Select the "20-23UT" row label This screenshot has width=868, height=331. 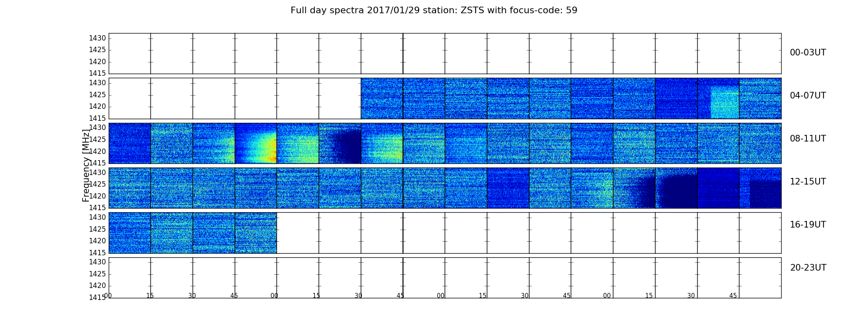(x=808, y=268)
